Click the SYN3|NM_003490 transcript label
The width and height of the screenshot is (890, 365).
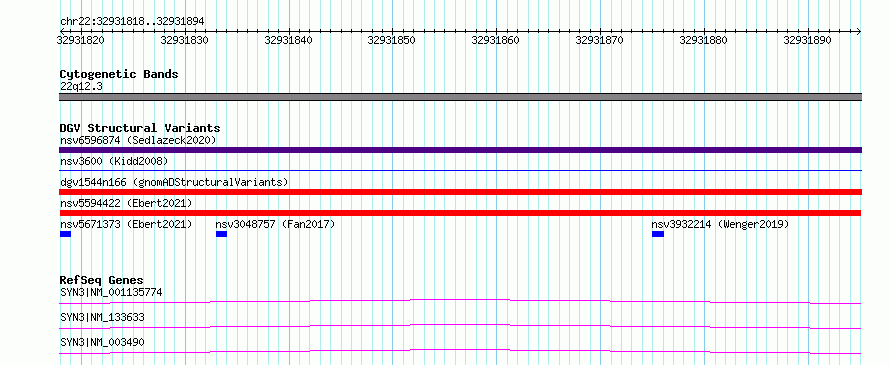click(x=102, y=342)
